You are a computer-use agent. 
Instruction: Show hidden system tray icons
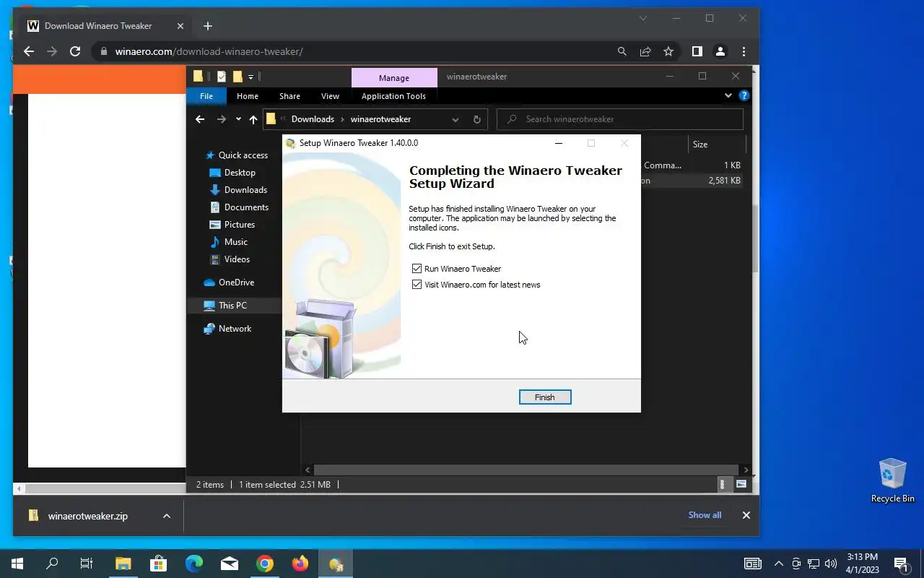[779, 564]
